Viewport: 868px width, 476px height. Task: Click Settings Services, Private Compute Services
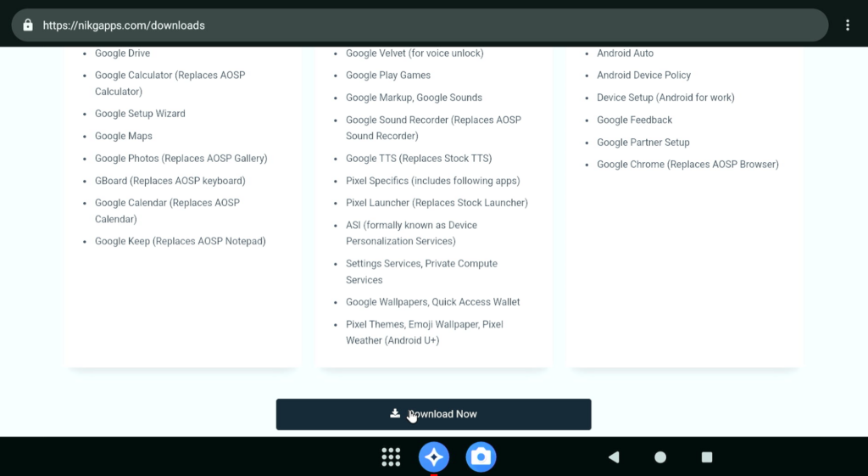[421, 272]
